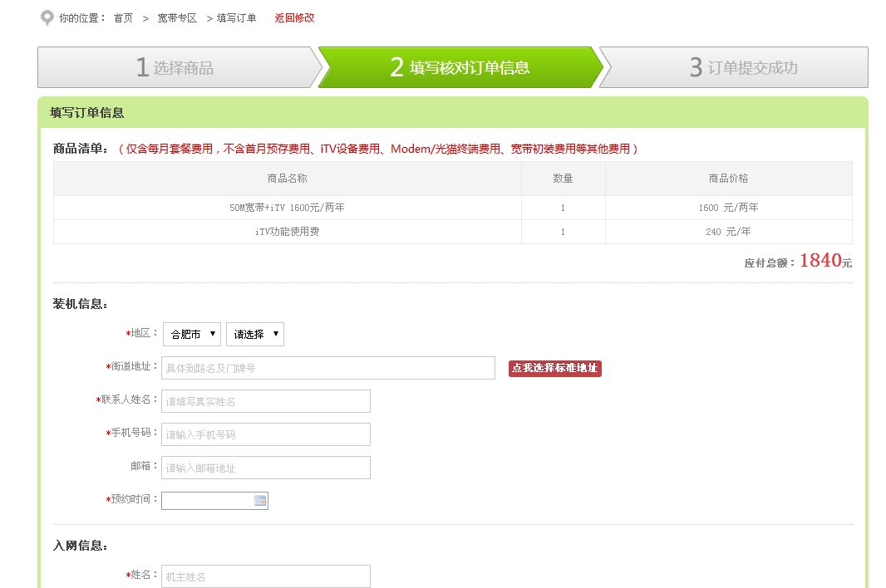Click the 机主姓名 owner name input

[x=265, y=576]
